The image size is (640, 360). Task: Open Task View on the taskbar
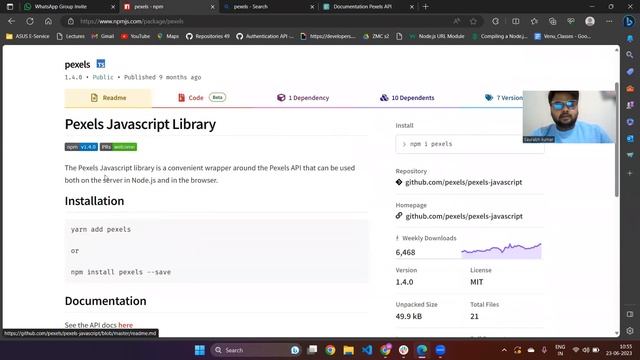click(x=312, y=350)
